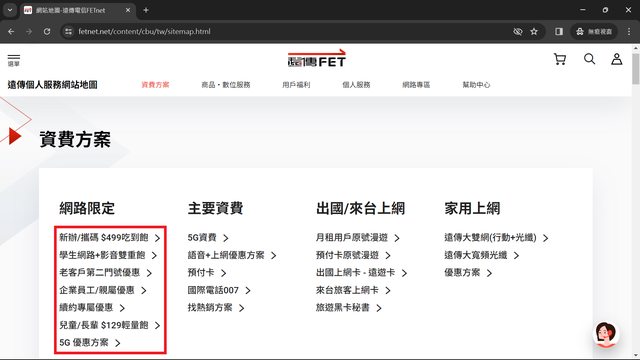Select the 網路專區 navigation tab
This screenshot has height=360, width=640.
(416, 85)
